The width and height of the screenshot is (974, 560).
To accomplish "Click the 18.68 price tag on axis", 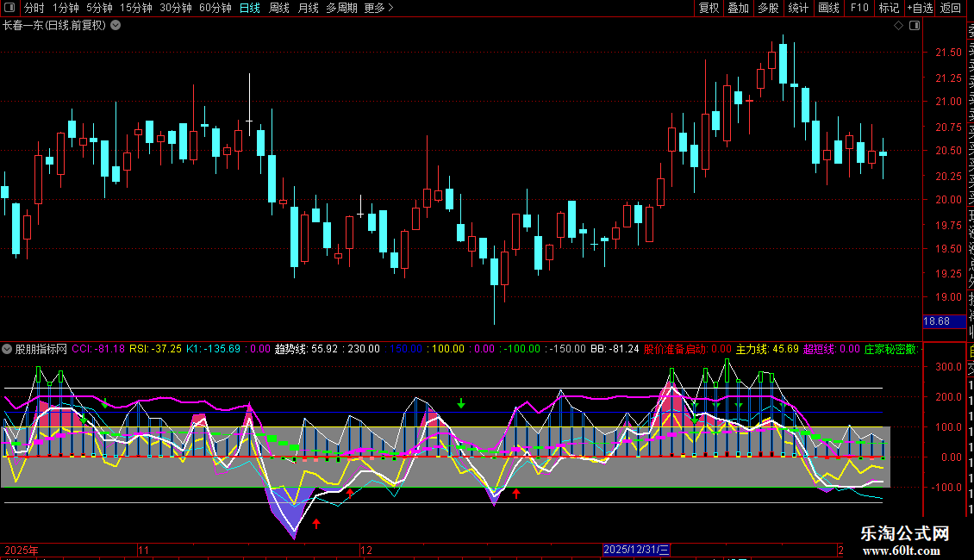I will [x=944, y=321].
